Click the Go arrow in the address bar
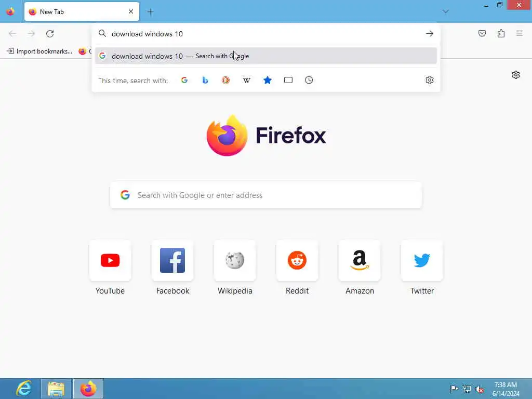This screenshot has width=532, height=399. 430,34
